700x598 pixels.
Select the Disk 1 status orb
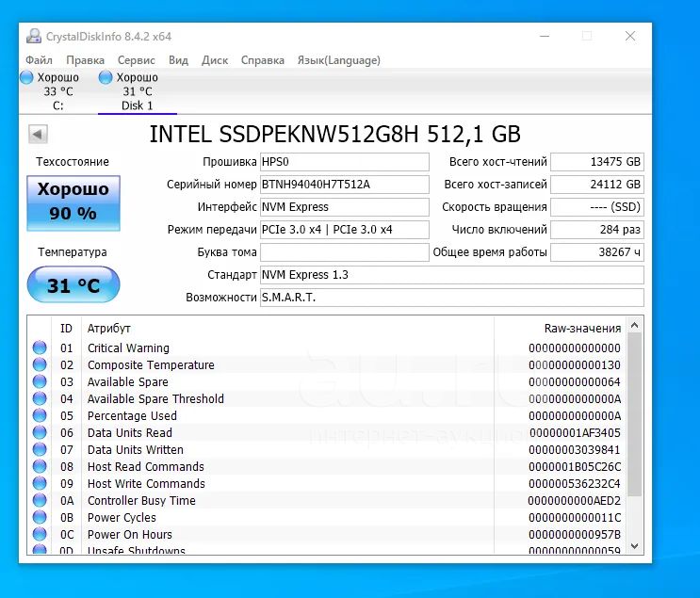(106, 77)
